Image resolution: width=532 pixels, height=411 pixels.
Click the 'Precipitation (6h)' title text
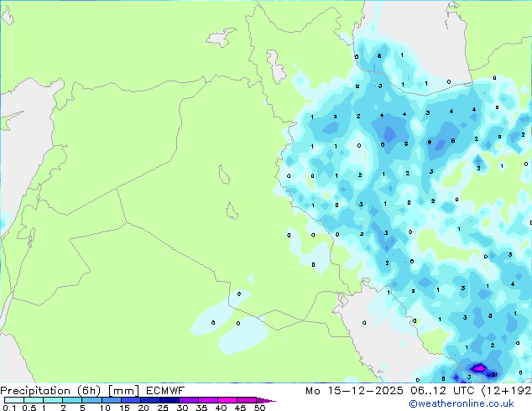[x=50, y=391]
